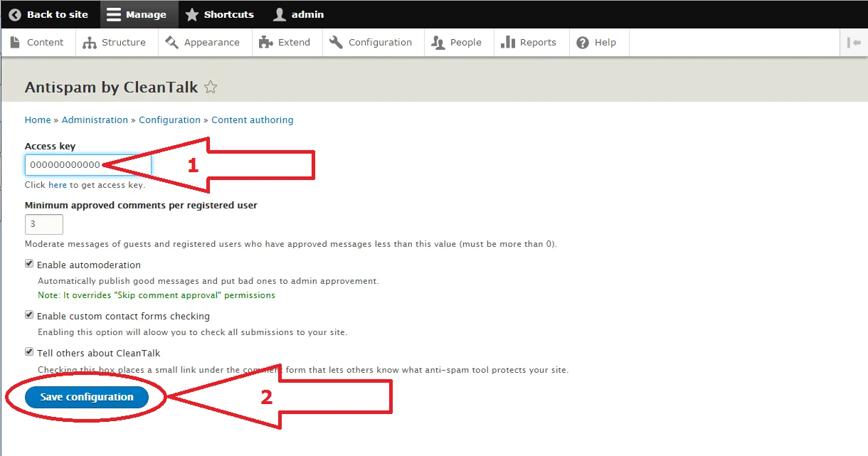The width and height of the screenshot is (868, 456).
Task: Add page to shortcuts via star
Action: coord(211,88)
